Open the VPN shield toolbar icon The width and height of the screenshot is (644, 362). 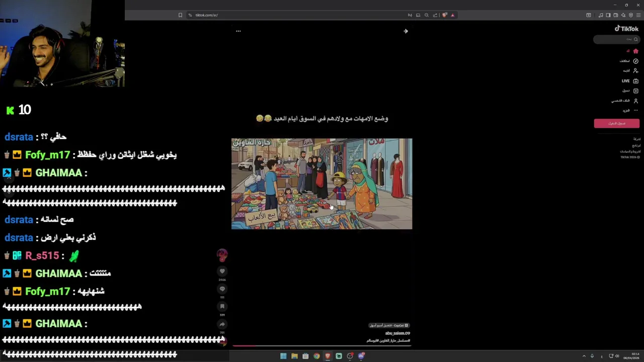[631, 15]
